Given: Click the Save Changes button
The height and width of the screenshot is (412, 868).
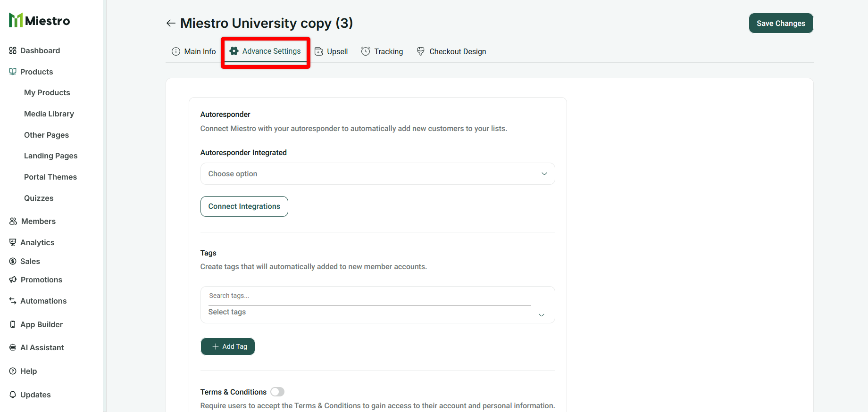Looking at the screenshot, I should click(781, 23).
